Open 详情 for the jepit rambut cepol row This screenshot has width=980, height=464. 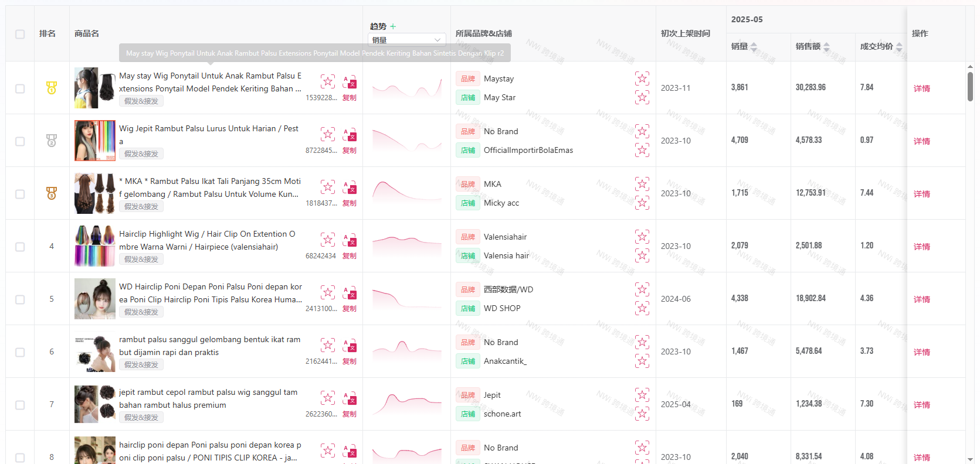coord(921,405)
